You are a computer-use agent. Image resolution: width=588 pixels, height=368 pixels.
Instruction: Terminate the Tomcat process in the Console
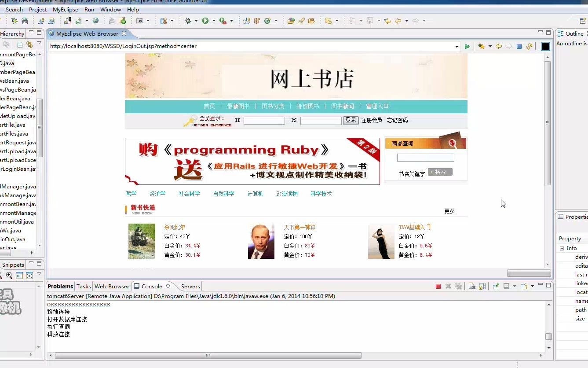pos(439,286)
